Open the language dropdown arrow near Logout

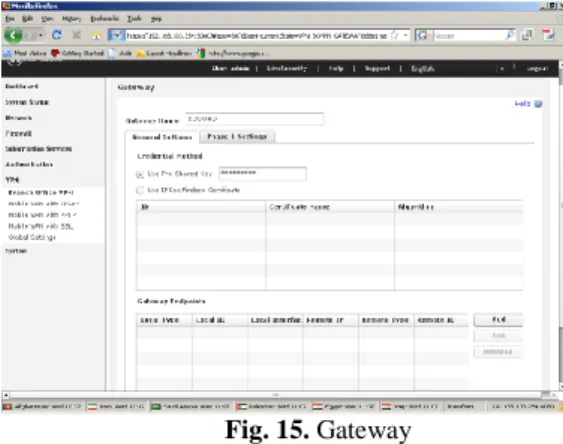click(502, 69)
